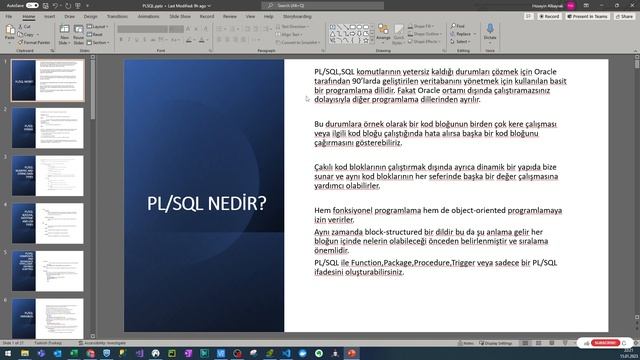The image size is (640, 360).
Task: Toggle the Notes pane in status bar
Action: [x=466, y=343]
